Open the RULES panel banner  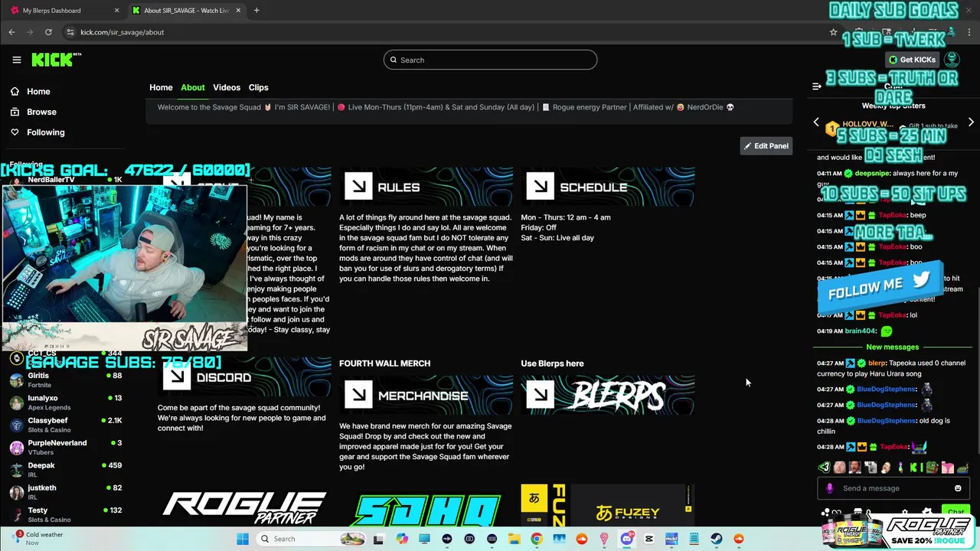(426, 187)
